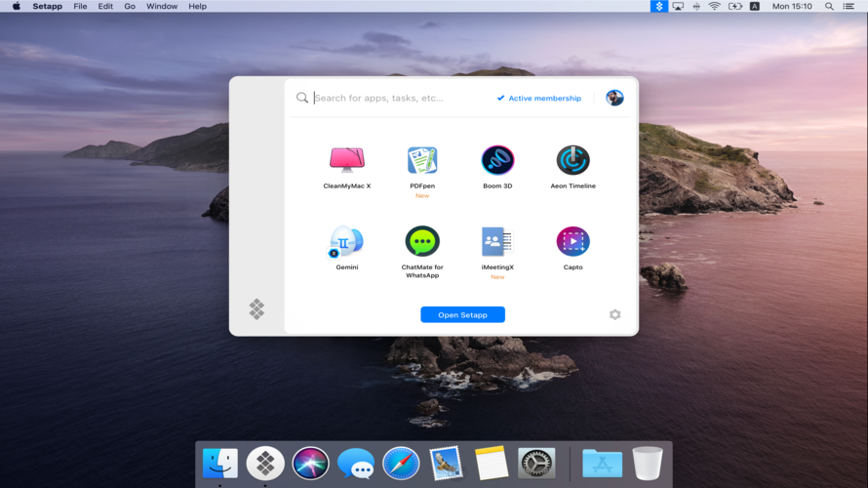868x488 pixels.
Task: Open the Edit menu
Action: [x=105, y=6]
